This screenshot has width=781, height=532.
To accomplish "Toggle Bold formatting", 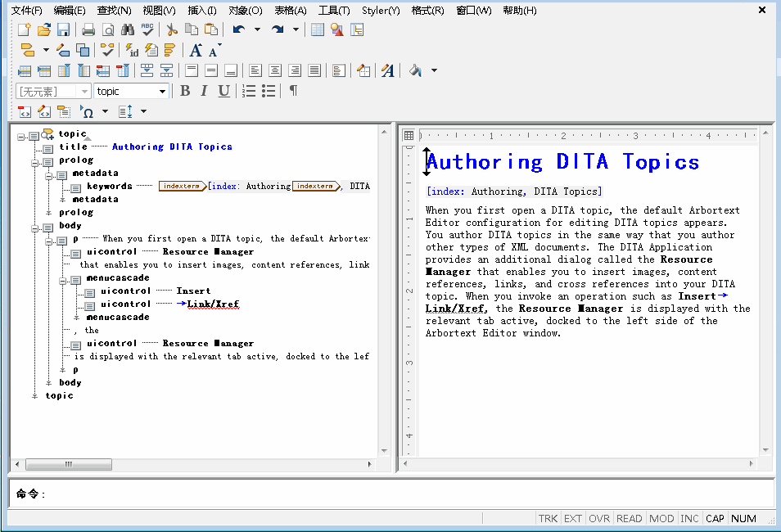I will [185, 91].
